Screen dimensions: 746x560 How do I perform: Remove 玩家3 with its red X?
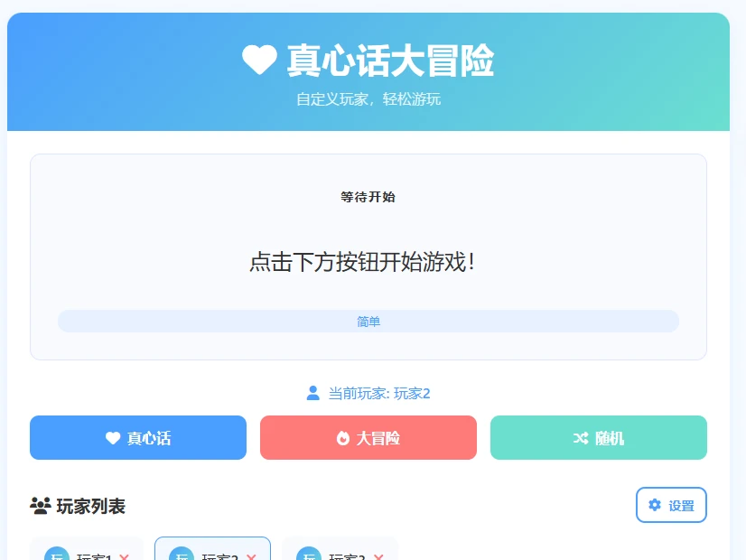378,556
